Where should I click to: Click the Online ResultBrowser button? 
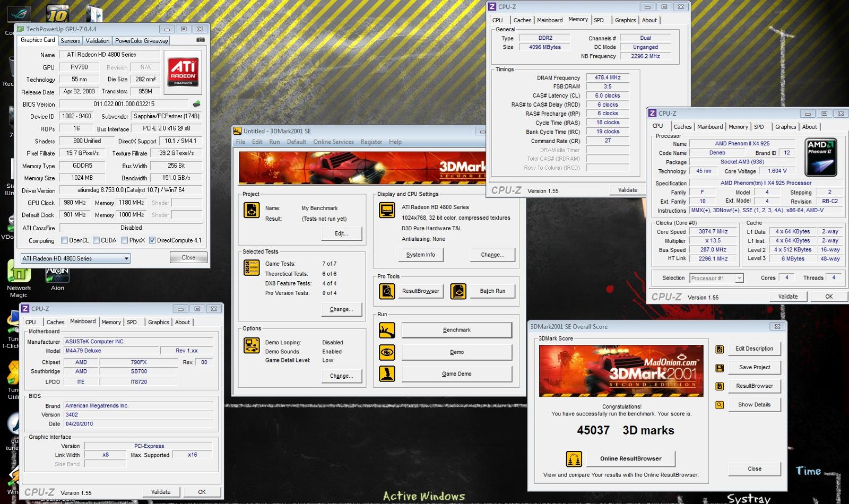630,459
